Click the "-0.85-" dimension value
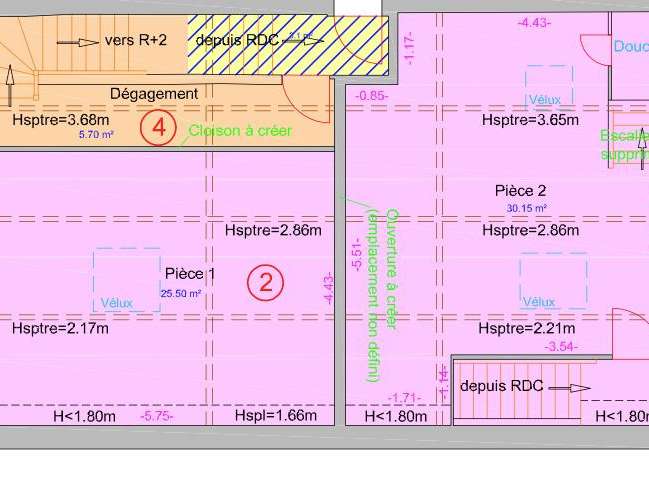The width and height of the screenshot is (649, 487). (x=372, y=96)
